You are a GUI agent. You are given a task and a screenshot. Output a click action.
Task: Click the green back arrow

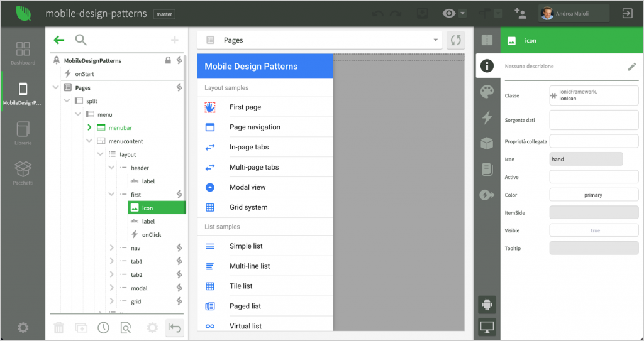point(59,40)
